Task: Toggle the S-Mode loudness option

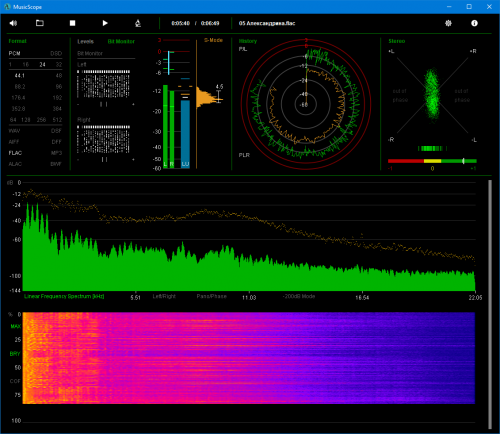Action: [x=213, y=40]
